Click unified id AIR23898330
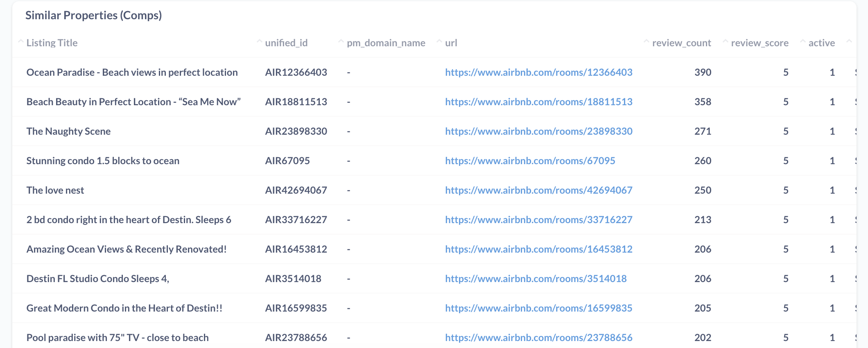The height and width of the screenshot is (348, 868). [296, 131]
